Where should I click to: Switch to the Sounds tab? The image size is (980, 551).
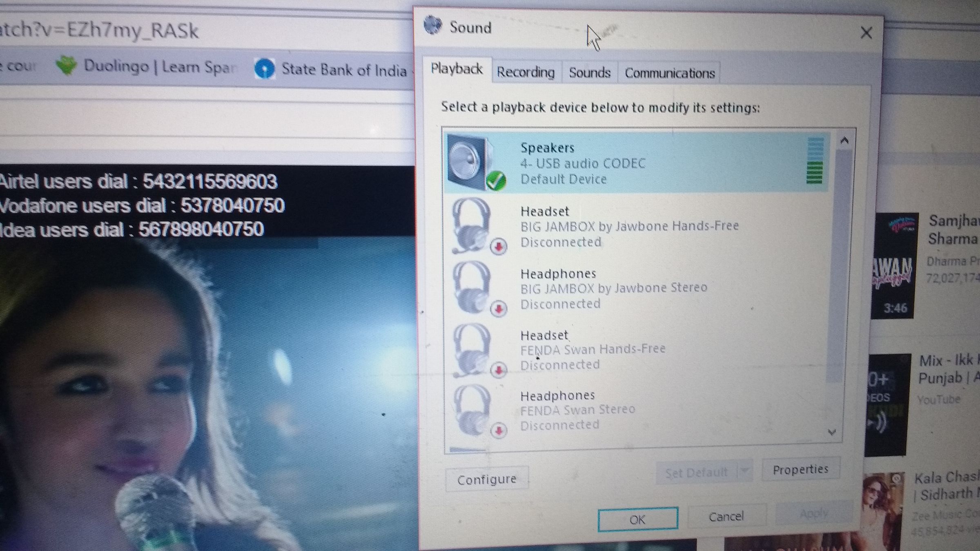(x=589, y=73)
